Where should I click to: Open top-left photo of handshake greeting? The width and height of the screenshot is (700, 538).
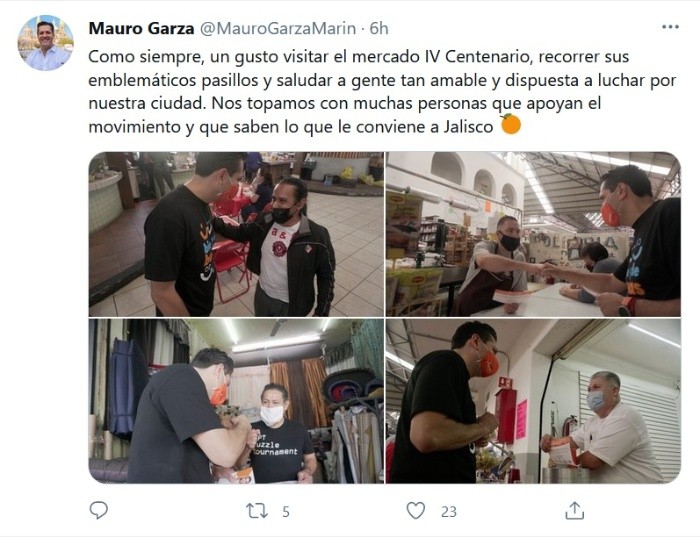[236, 234]
